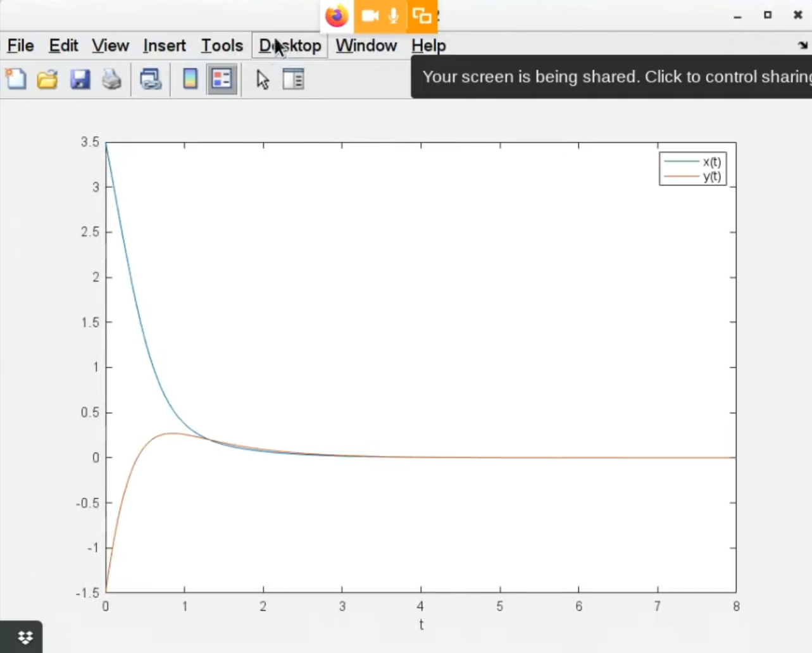Image resolution: width=812 pixels, height=653 pixels.
Task: Expand the toolbar dock arrow at far right
Action: click(x=803, y=46)
